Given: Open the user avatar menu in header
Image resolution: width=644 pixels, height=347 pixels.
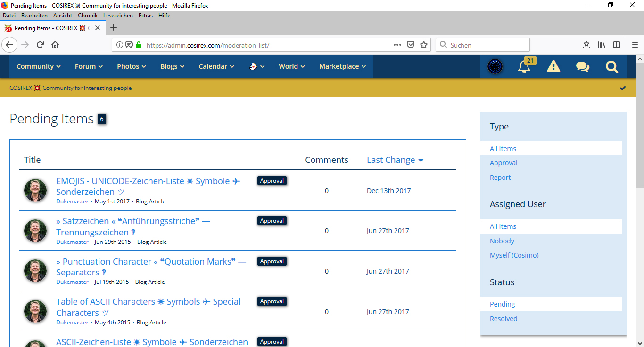Looking at the screenshot, I should (495, 67).
